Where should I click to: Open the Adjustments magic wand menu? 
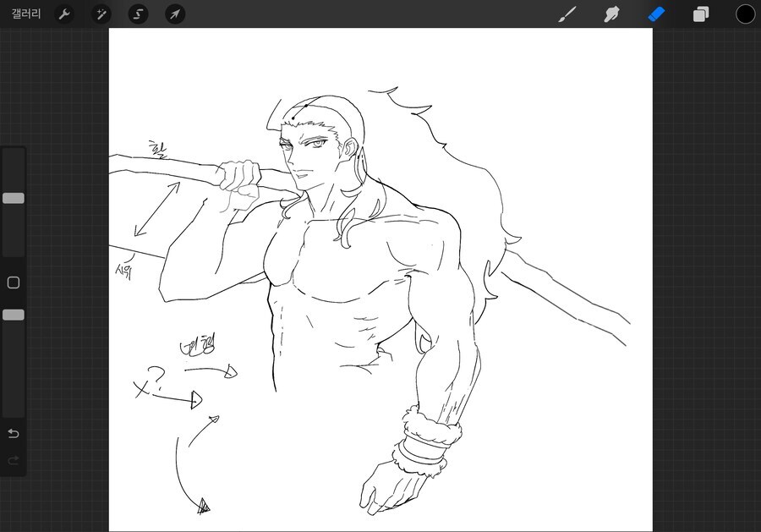(101, 14)
